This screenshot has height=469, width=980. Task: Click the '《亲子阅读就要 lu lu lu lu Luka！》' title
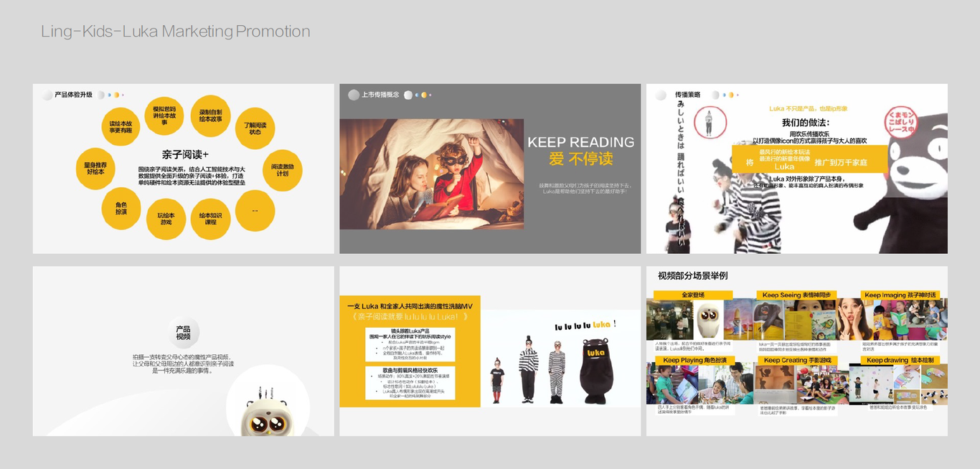click(x=410, y=317)
